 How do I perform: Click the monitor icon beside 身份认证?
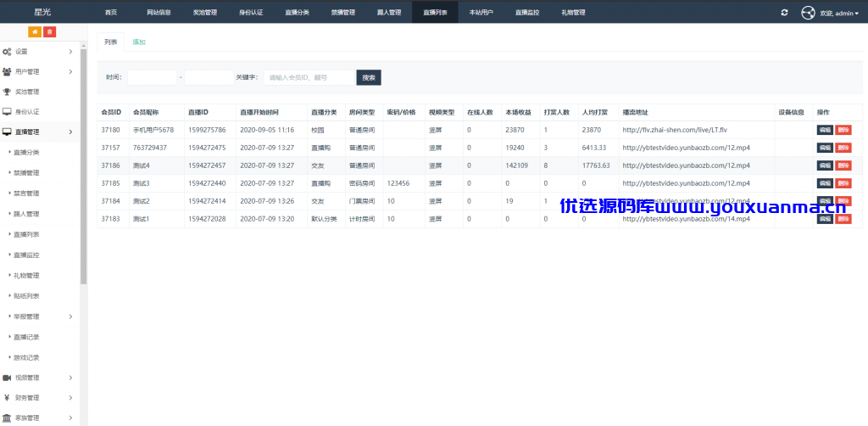click(x=7, y=111)
